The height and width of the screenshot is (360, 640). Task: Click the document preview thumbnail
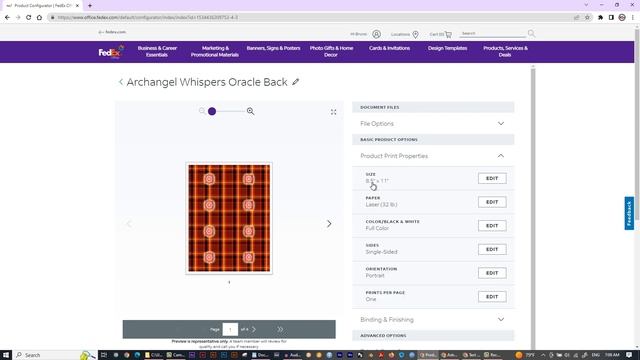229,218
